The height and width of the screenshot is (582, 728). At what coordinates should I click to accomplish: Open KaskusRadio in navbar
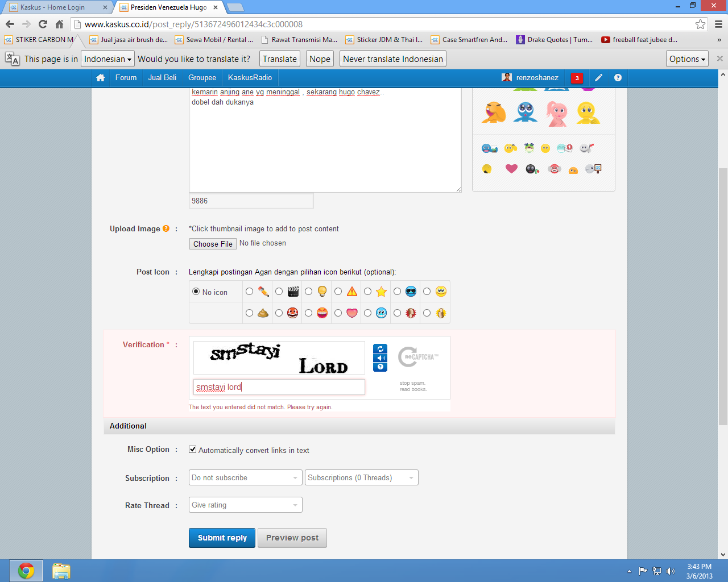[250, 78]
